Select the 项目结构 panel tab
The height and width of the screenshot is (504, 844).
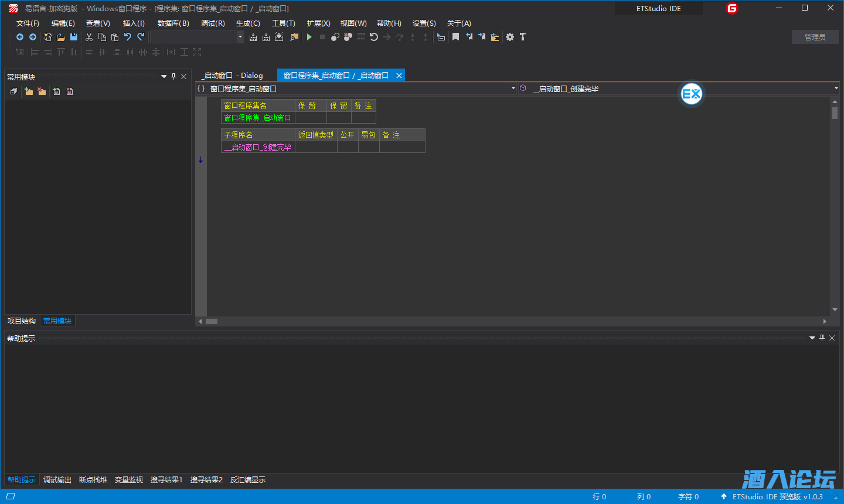coord(22,321)
